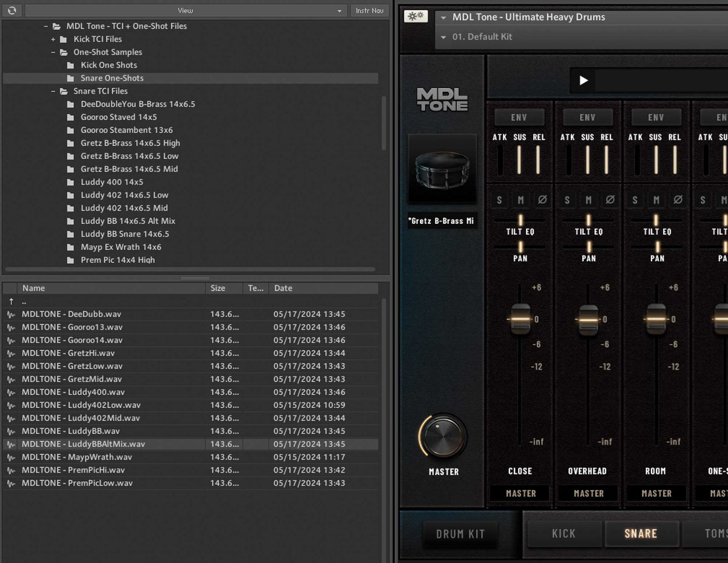728x563 pixels.
Task: Invert phase on the ROOM channel
Action: click(678, 200)
